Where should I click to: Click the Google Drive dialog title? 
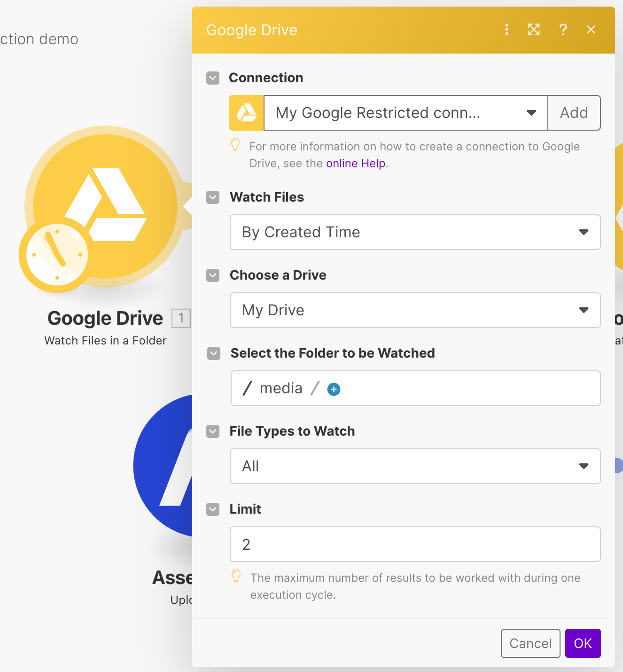(252, 30)
